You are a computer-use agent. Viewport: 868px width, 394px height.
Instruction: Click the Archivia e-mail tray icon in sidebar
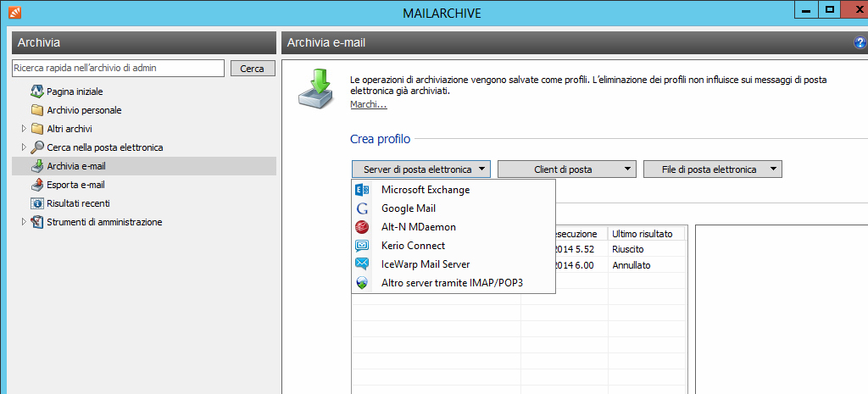(37, 166)
